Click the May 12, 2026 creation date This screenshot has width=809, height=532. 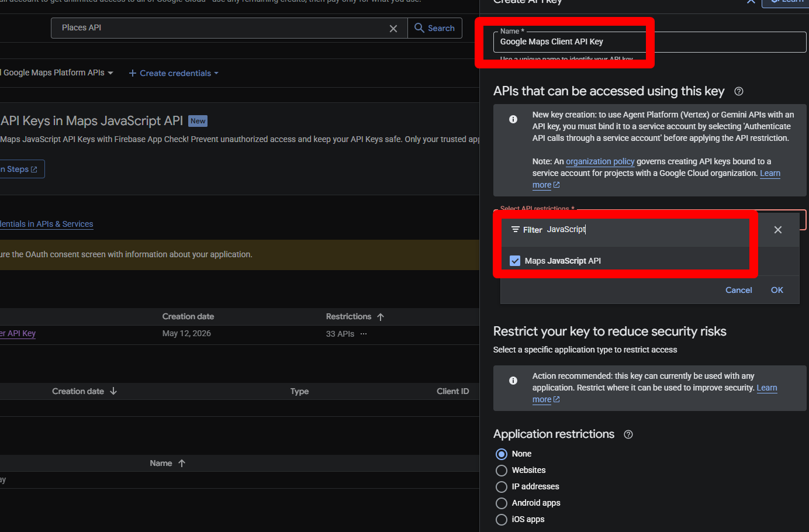click(x=186, y=333)
